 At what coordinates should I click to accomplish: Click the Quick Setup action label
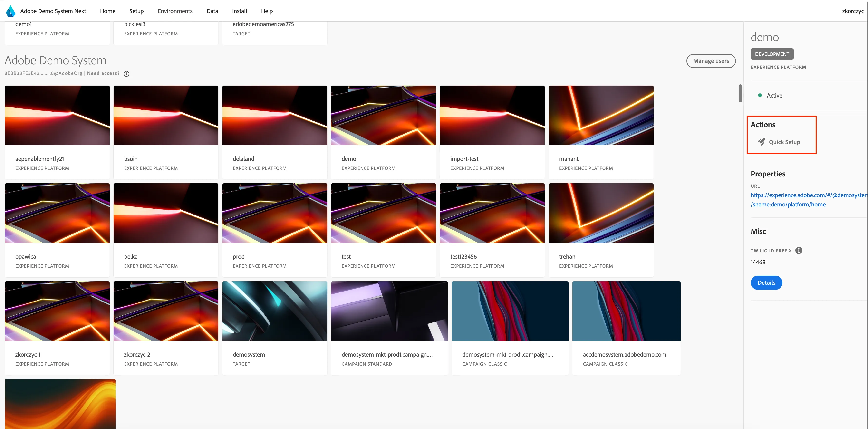784,142
